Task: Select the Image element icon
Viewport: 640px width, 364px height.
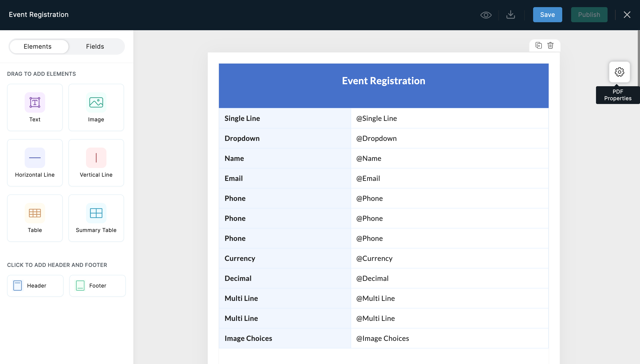Action: [96, 102]
